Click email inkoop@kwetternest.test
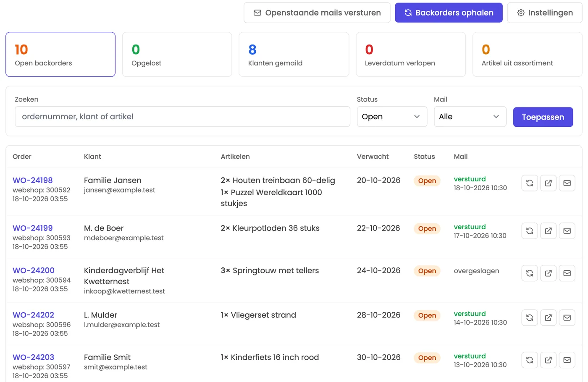Image resolution: width=588 pixels, height=382 pixels. [124, 291]
